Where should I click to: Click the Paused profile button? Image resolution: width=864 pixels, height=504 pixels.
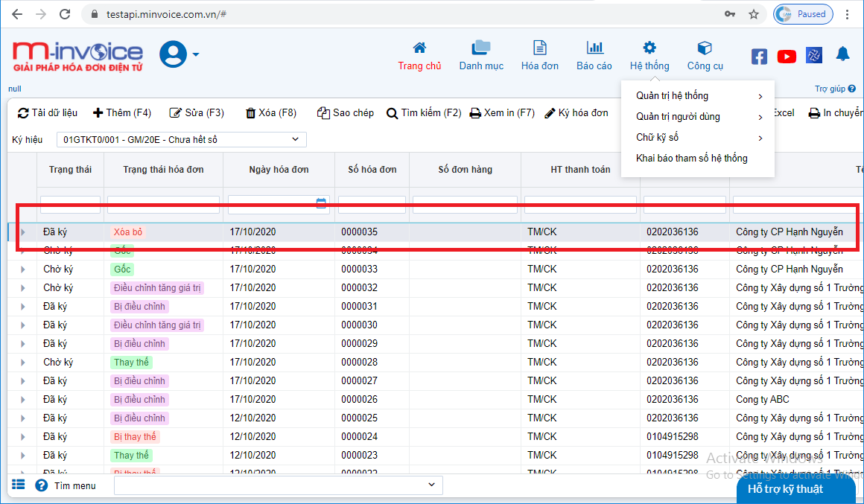coord(803,14)
